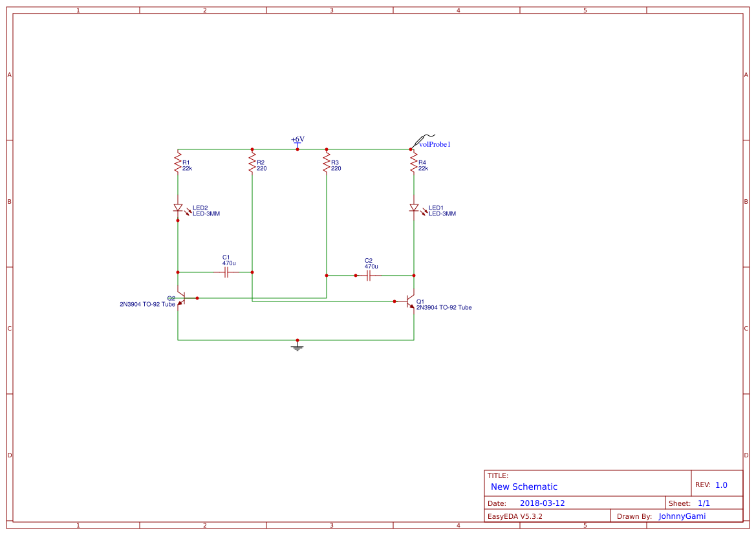Screen dimensions: 756x535
Task: Select the LED2 diode symbol
Action: click(x=178, y=208)
